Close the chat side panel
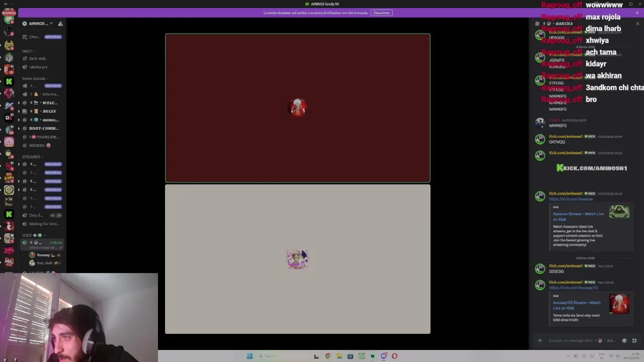 point(637,24)
